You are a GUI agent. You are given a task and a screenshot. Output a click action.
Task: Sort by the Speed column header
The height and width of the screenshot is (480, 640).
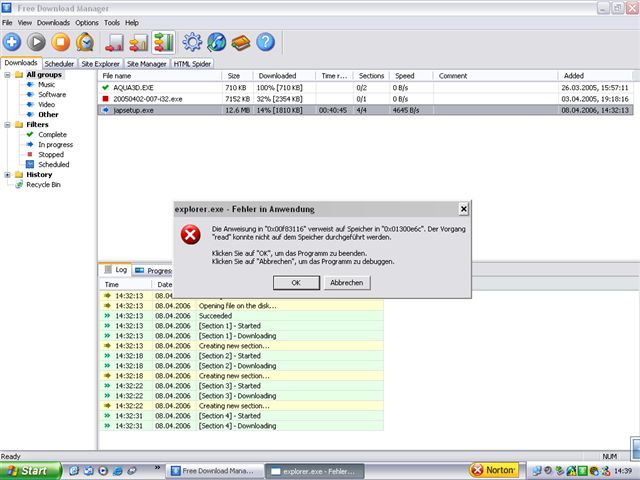pyautogui.click(x=411, y=76)
